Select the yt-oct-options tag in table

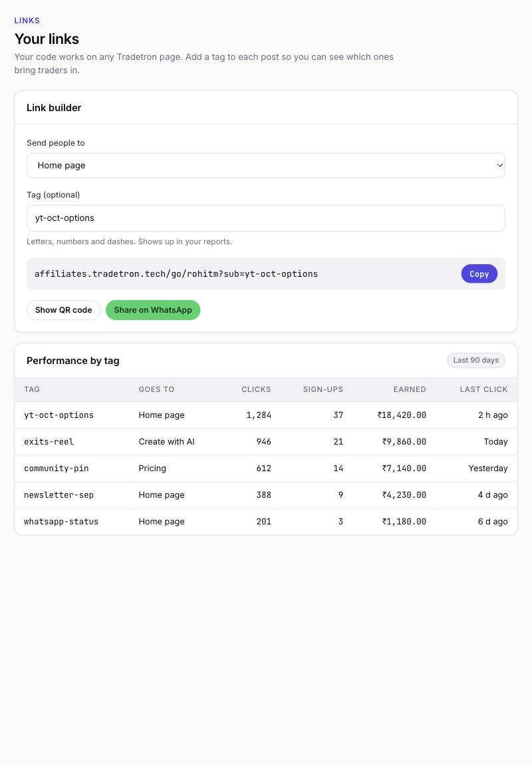click(59, 415)
